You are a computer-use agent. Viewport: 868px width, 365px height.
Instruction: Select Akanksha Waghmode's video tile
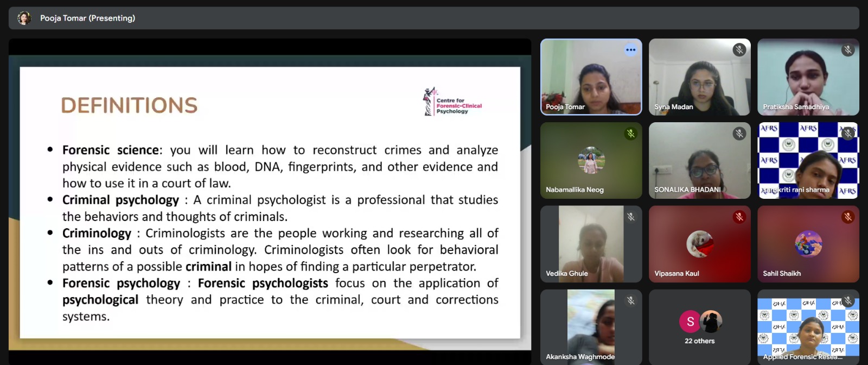(591, 327)
